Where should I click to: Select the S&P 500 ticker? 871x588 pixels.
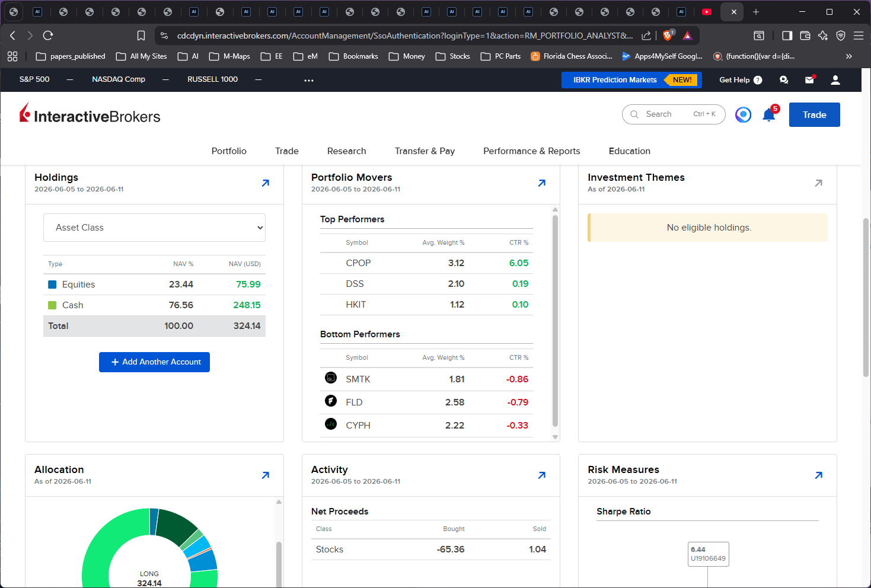point(34,79)
